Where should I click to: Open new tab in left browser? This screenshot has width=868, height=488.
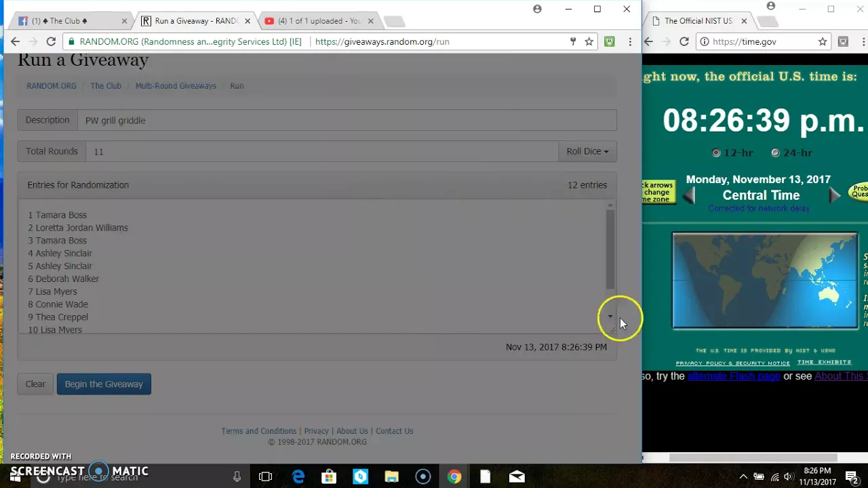[395, 21]
